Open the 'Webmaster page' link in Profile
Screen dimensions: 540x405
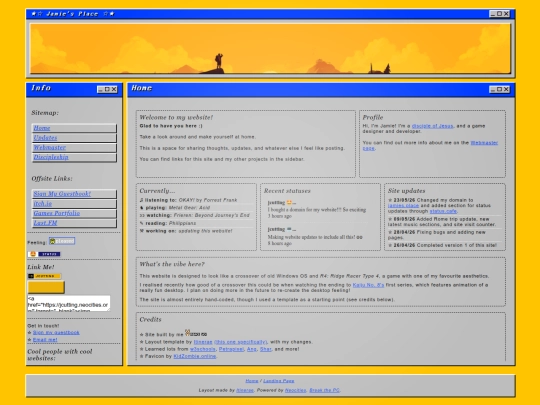pos(484,143)
